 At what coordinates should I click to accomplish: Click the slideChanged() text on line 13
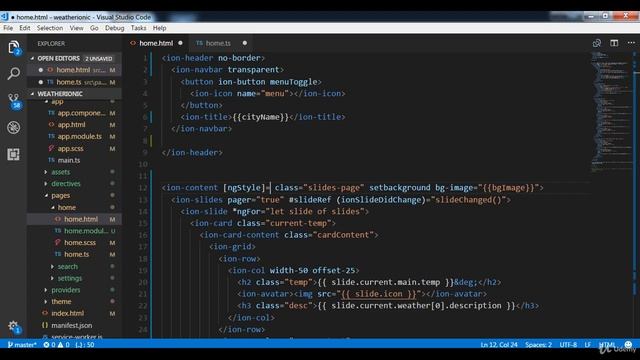(x=469, y=200)
